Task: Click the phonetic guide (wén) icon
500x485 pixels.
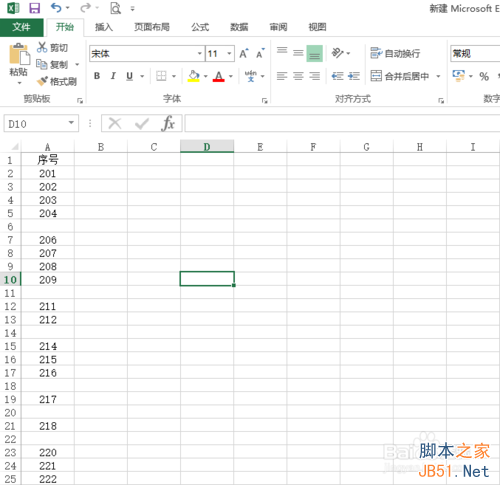Action: (251, 76)
